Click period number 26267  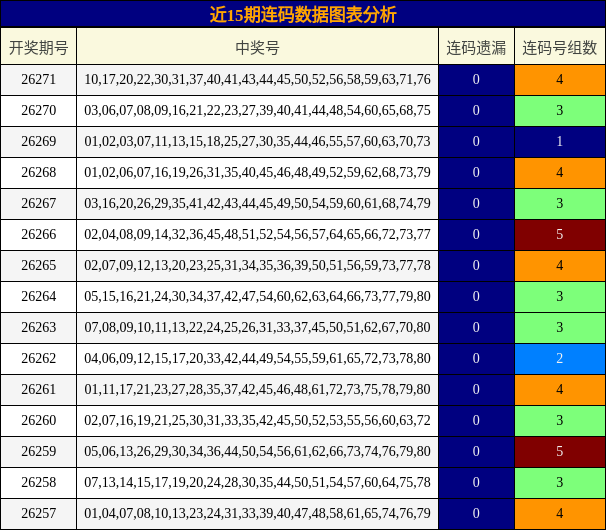tap(38, 203)
